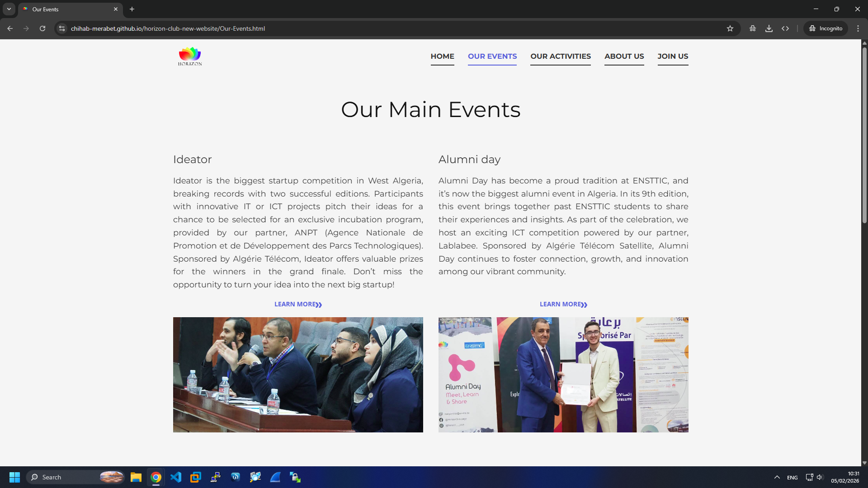Viewport: 868px width, 488px height.
Task: Open Chrome's three-dot menu
Action: click(x=858, y=28)
